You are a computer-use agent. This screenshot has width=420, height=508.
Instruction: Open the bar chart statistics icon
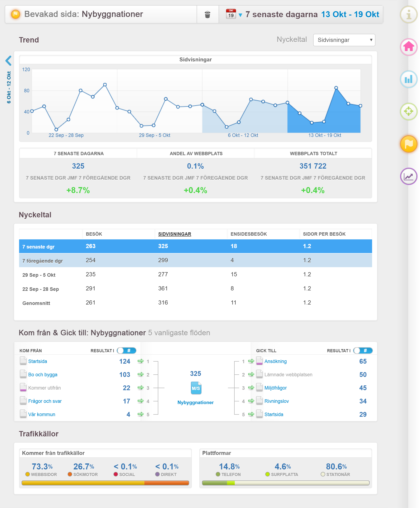click(x=409, y=79)
